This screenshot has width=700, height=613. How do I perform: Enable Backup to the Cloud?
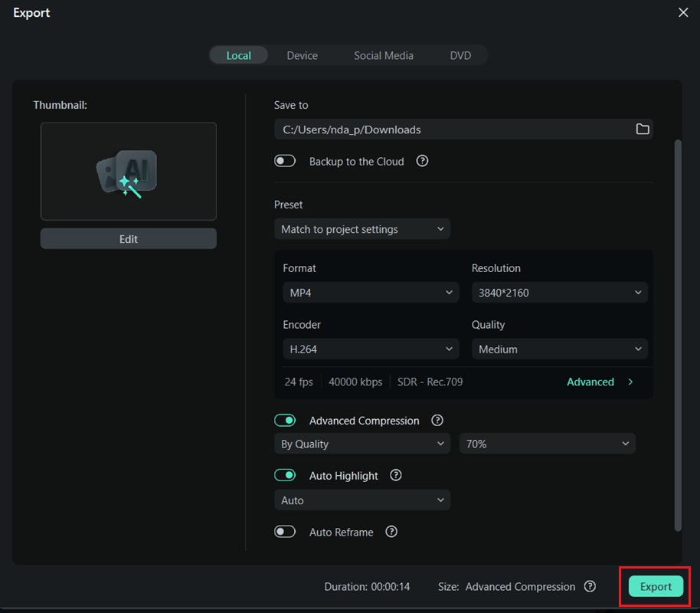[285, 160]
